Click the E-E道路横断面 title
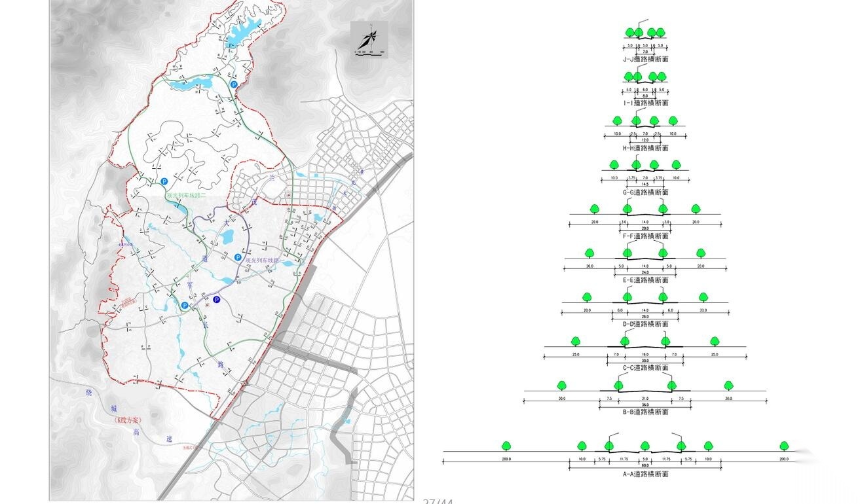Viewport: 860px width, 504px height. pyautogui.click(x=645, y=280)
